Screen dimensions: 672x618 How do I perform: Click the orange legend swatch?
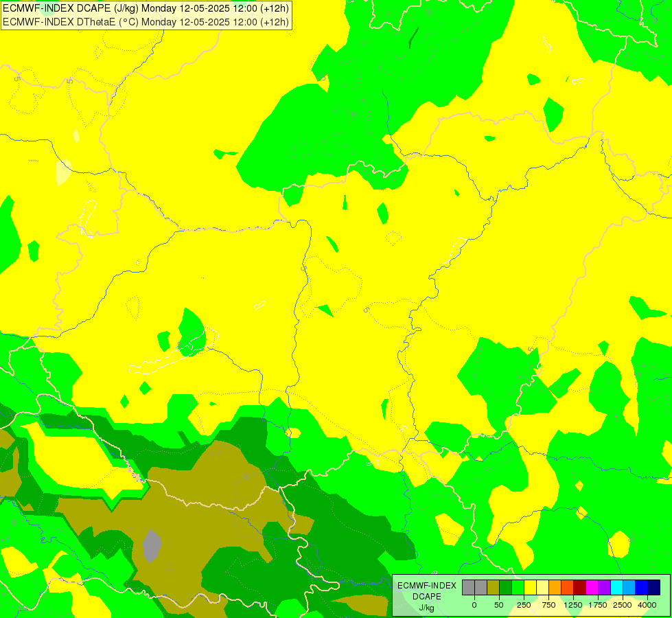click(555, 587)
